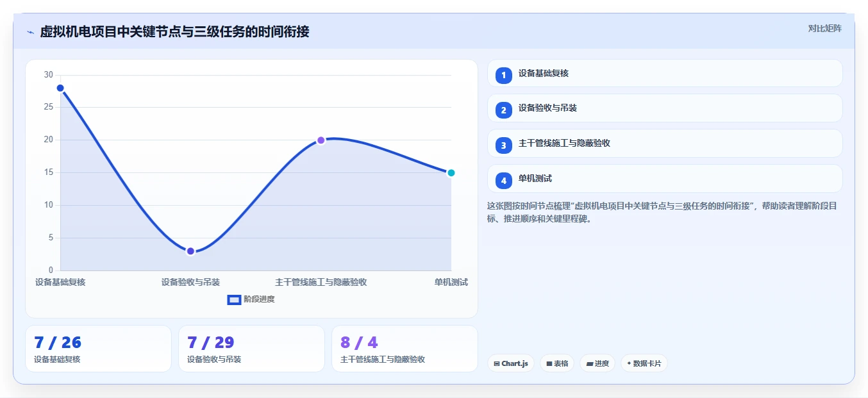Viewport: 868px width, 398px height.
Task: Click the 主干管线施工与隐蔽验收 caption under 8 / 4
Action: (x=383, y=360)
